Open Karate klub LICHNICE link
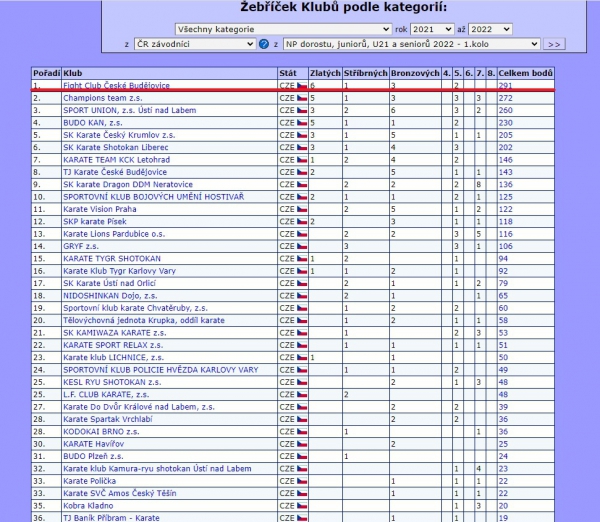The image size is (600, 522). (x=113, y=357)
